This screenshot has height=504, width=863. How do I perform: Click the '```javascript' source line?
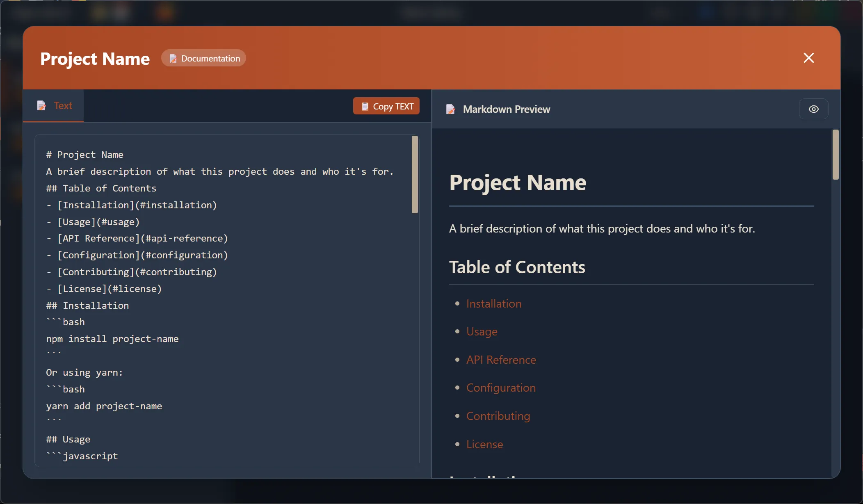pos(82,456)
